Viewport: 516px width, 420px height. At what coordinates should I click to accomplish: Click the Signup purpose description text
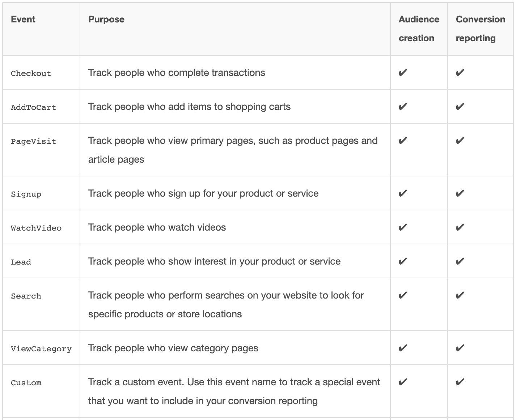pos(203,193)
